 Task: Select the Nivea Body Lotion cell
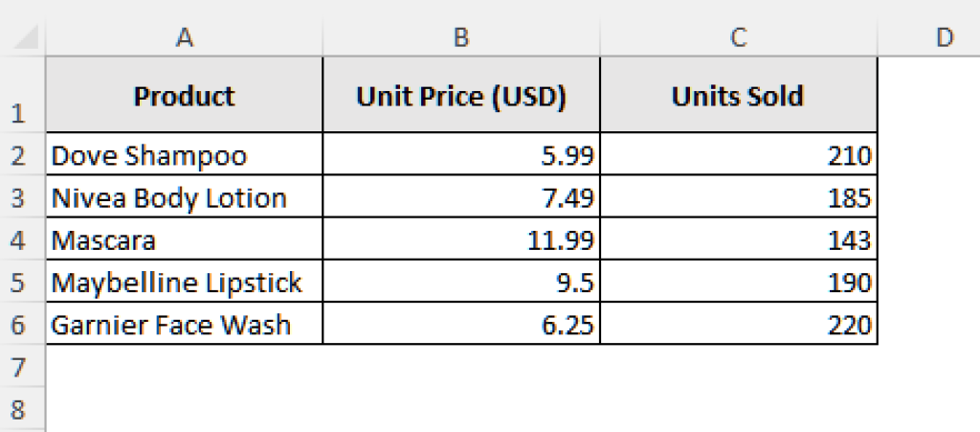click(x=185, y=198)
